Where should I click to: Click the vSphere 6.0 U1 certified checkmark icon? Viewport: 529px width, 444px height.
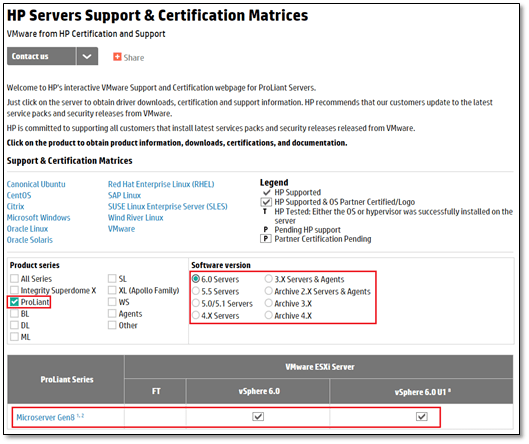click(x=422, y=417)
